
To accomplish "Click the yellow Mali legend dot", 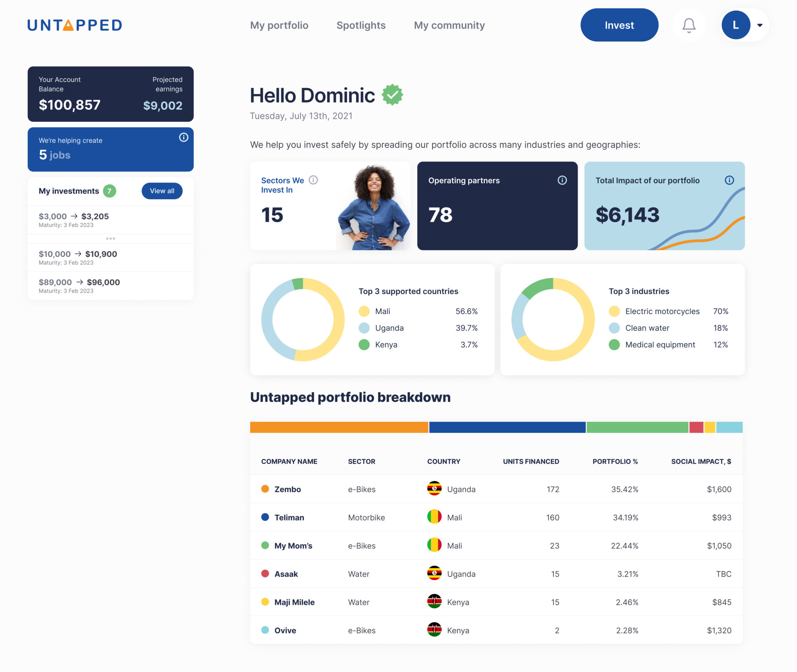I will click(x=364, y=311).
